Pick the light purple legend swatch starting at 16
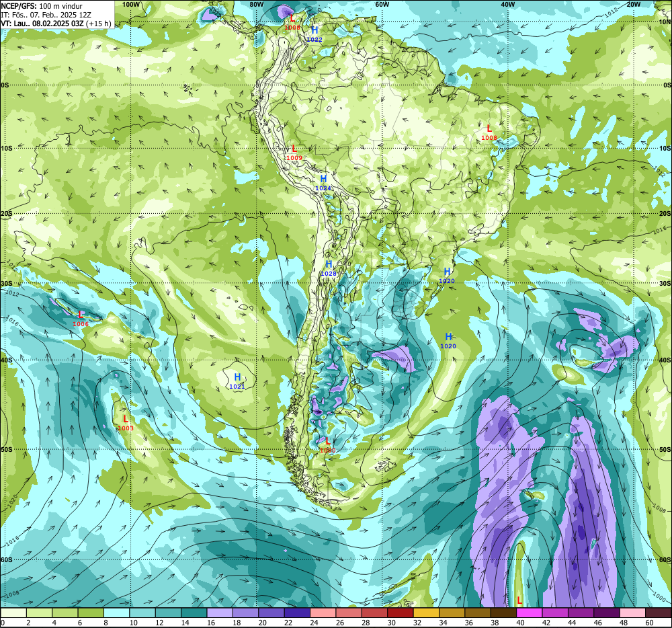Image resolution: width=672 pixels, height=628 pixels. tap(220, 613)
